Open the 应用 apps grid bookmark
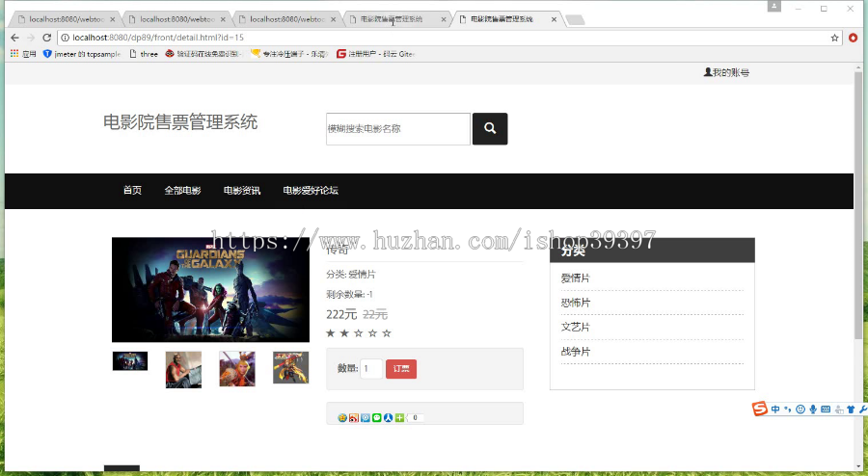This screenshot has width=868, height=476. pos(23,54)
